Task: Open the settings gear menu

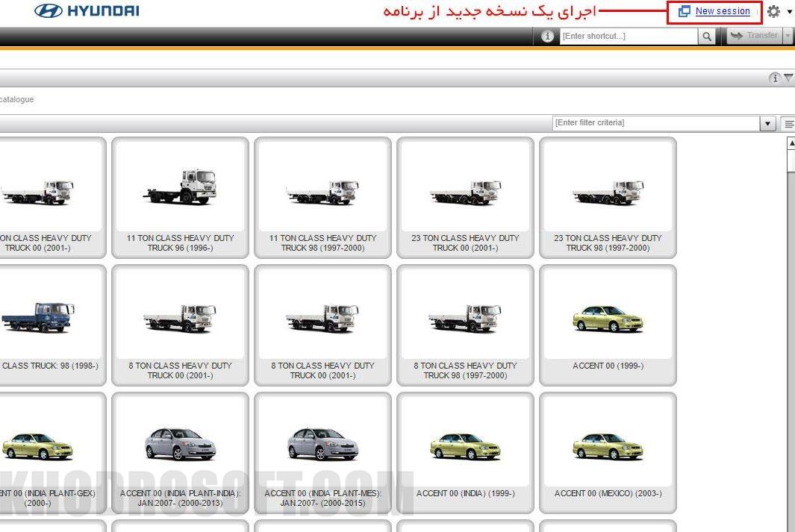Action: pyautogui.click(x=773, y=11)
